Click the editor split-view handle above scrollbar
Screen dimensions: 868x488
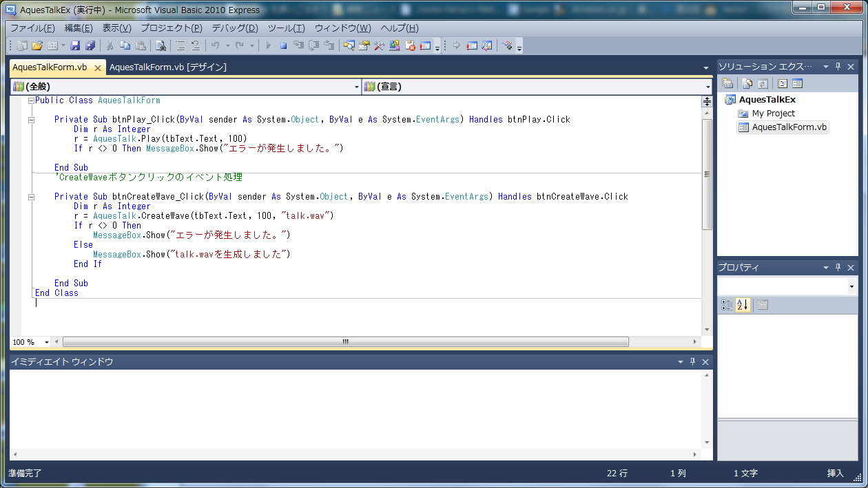click(x=707, y=101)
